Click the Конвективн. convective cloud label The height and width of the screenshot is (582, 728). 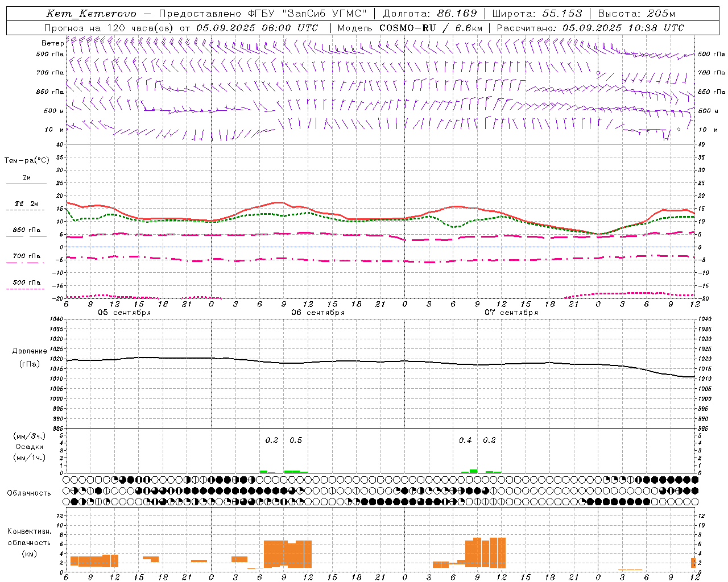pyautogui.click(x=30, y=531)
